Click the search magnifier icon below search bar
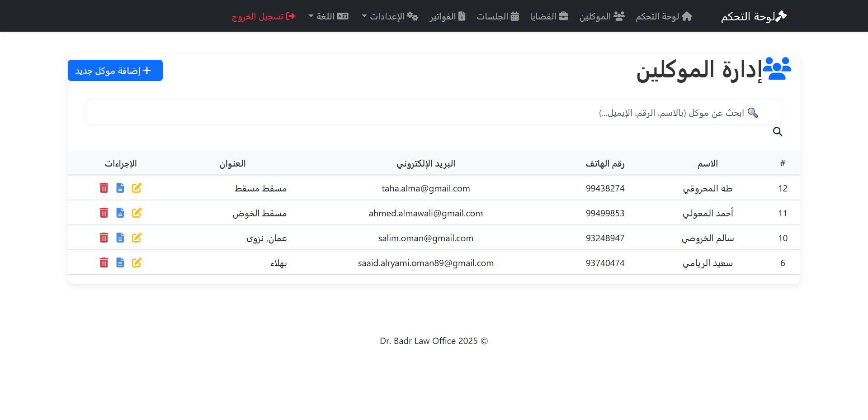The height and width of the screenshot is (420, 868). 778,131
